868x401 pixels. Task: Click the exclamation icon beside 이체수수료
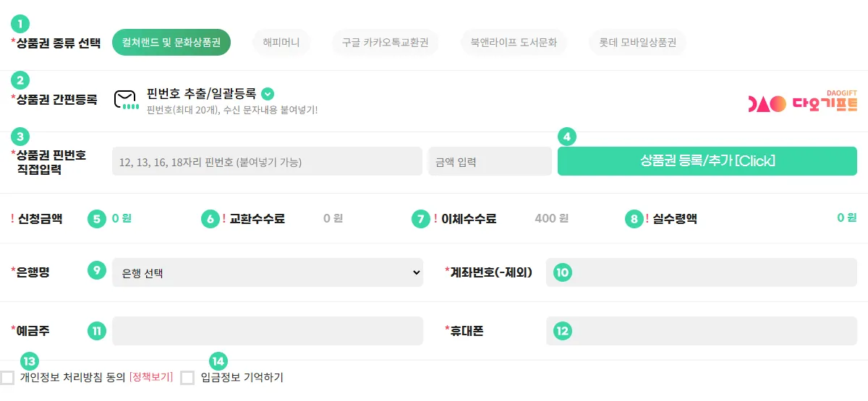(435, 219)
